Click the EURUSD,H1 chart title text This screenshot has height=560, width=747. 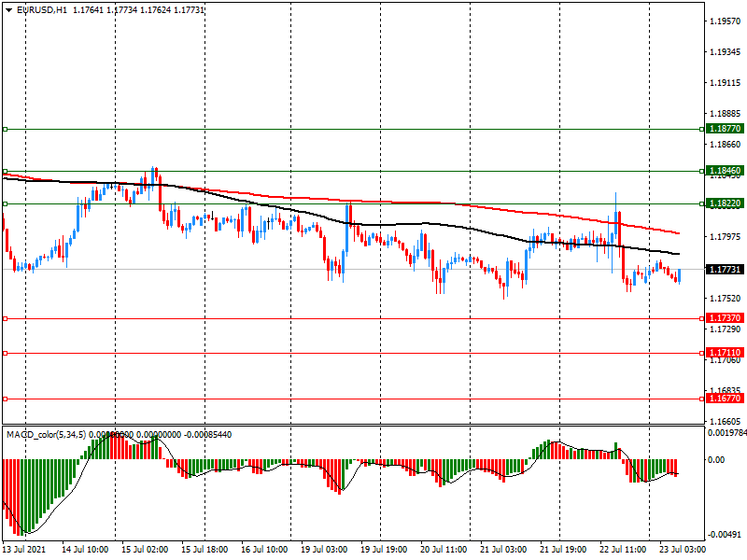pos(42,10)
